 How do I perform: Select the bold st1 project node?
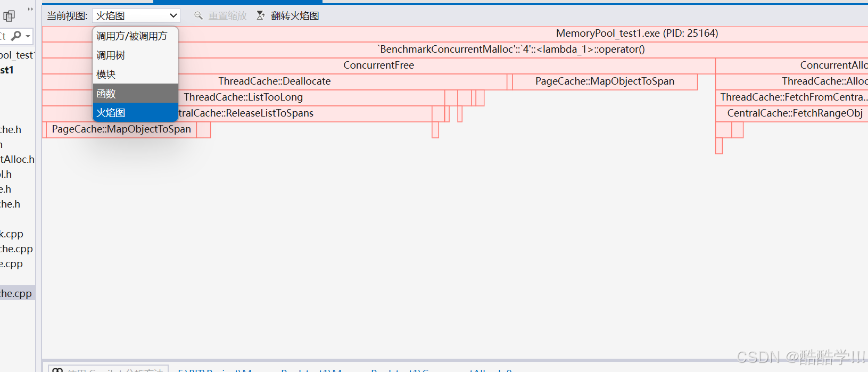[7, 70]
